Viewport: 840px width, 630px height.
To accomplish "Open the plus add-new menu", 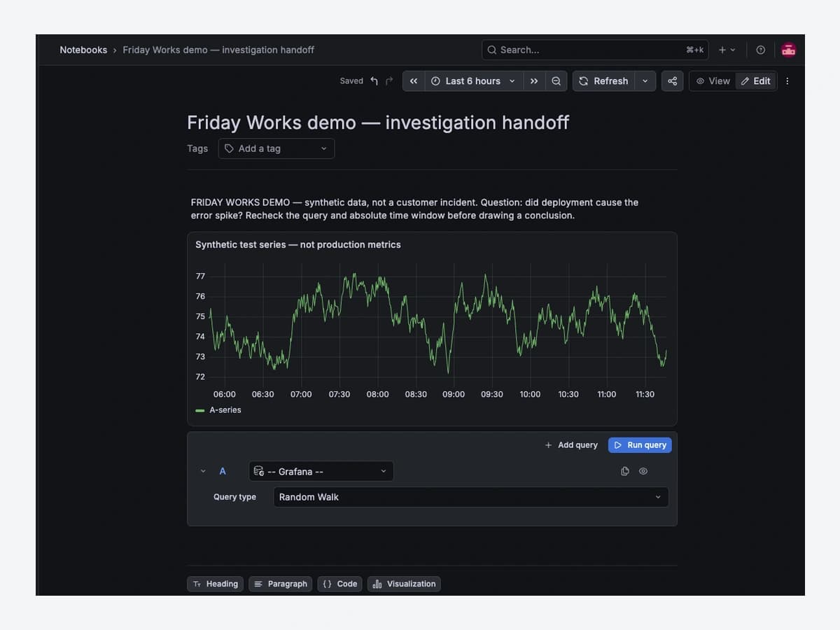I will (727, 50).
